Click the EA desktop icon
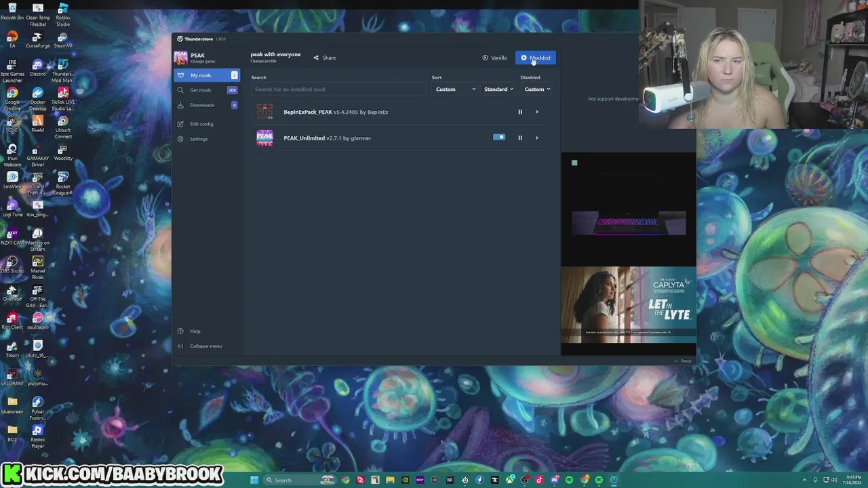 coord(12,41)
